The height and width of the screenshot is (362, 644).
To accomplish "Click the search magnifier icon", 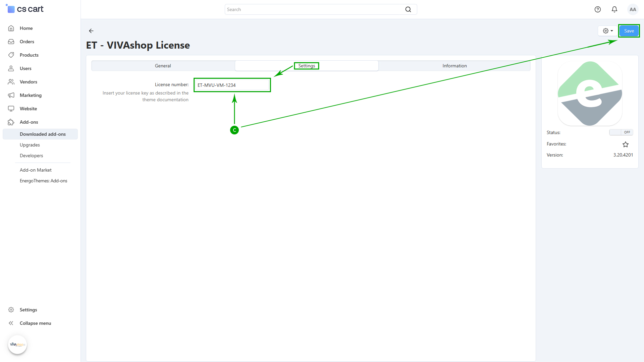I will pos(408,9).
